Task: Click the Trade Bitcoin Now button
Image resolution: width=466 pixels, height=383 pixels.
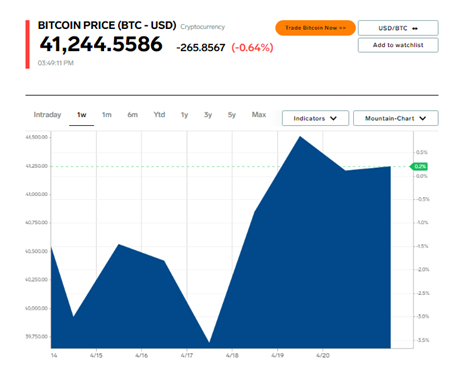Action: pos(315,28)
